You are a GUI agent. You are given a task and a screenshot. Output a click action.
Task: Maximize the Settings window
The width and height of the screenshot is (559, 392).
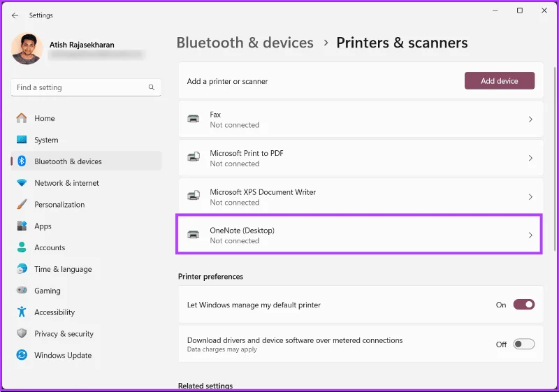click(x=520, y=10)
